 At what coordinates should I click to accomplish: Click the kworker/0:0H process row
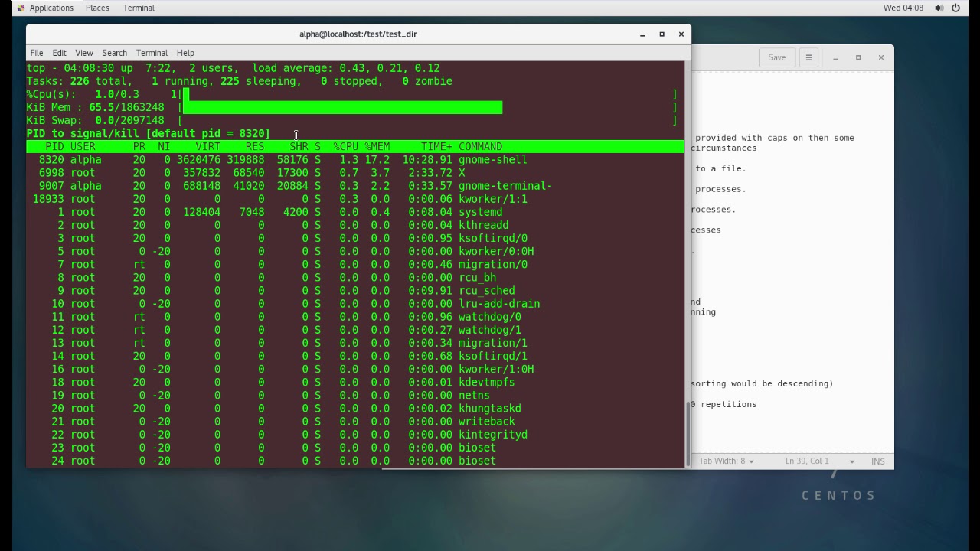tap(355, 251)
